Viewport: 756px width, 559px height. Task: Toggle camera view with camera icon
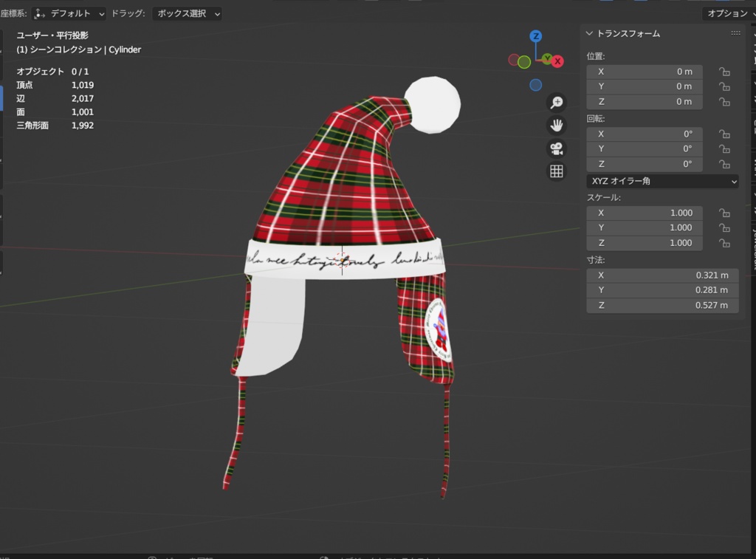(557, 148)
